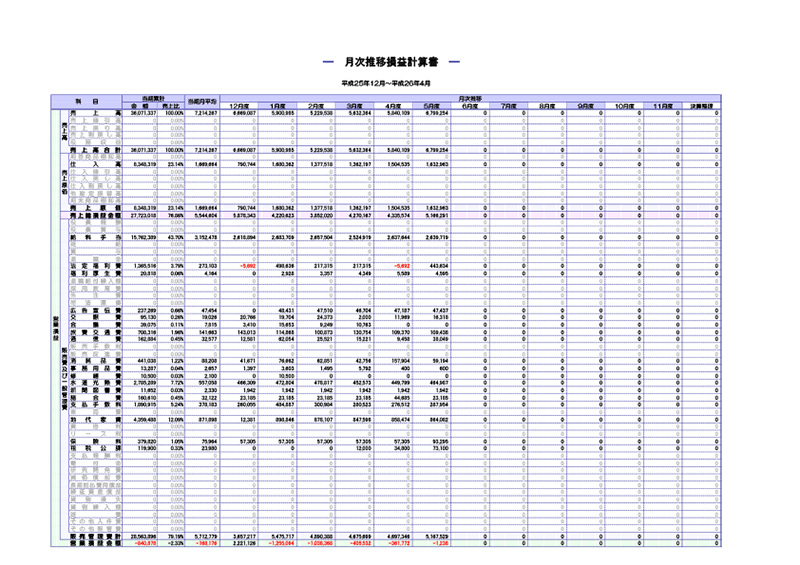The height and width of the screenshot is (565, 800).
Task: Select the 水道光熱費 row label
Action: (x=95, y=383)
